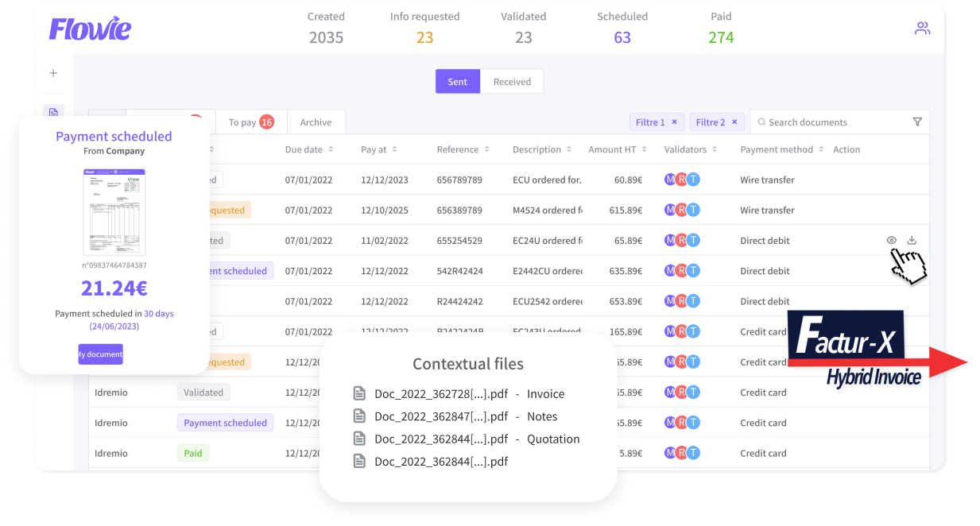The image size is (980, 526).
Task: Open the Archive tab
Action: click(x=316, y=122)
